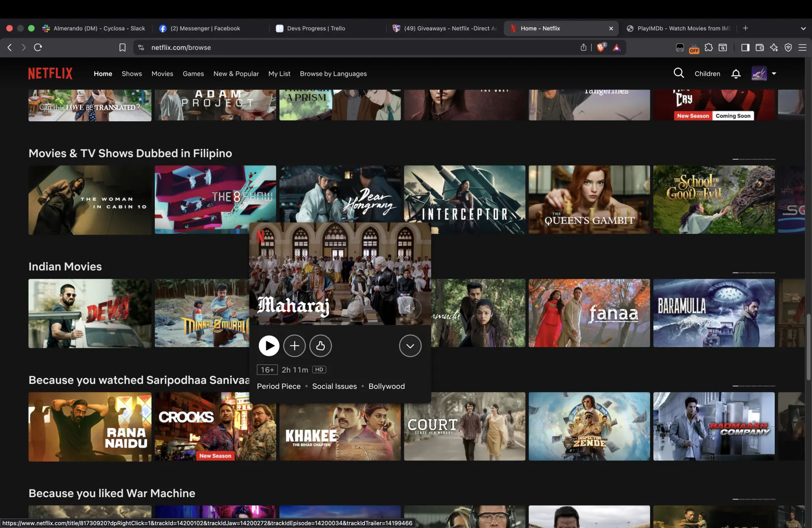Click the Brave Rewards triangle icon
This screenshot has height=528, width=812.
pos(617,47)
